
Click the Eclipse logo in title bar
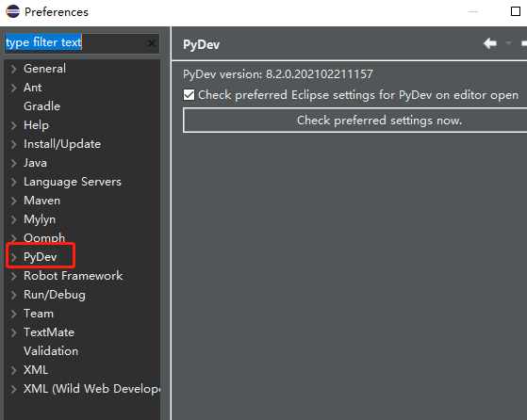click(x=13, y=11)
